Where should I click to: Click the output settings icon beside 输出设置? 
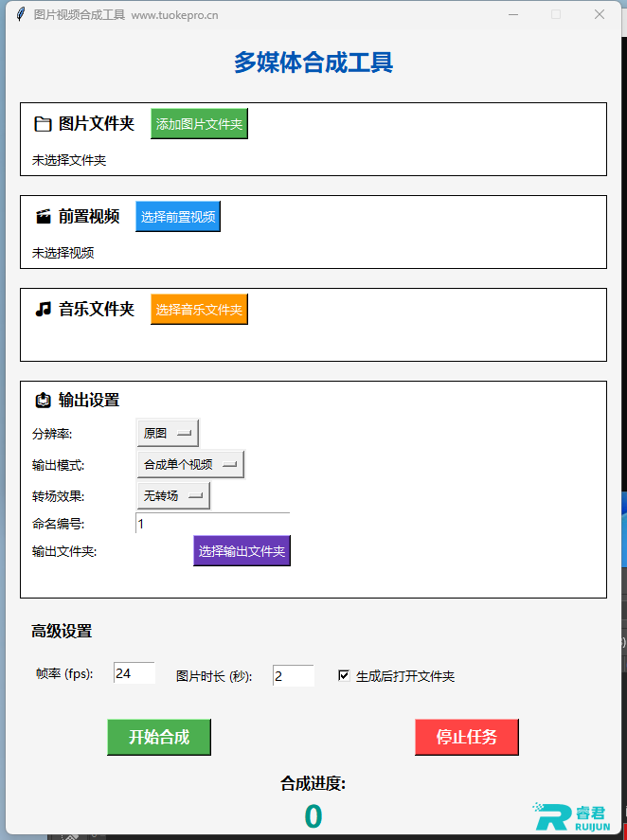43,401
